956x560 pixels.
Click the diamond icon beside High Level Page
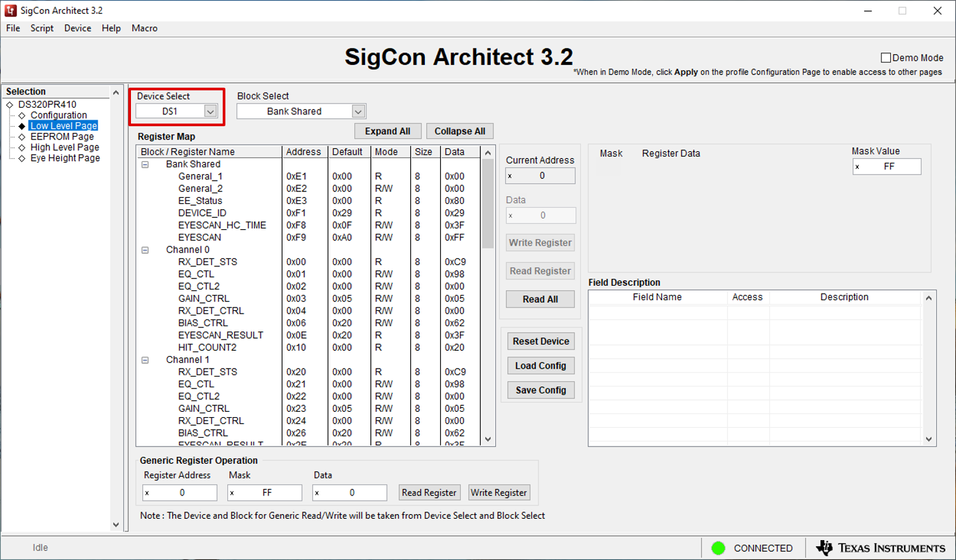pos(22,147)
